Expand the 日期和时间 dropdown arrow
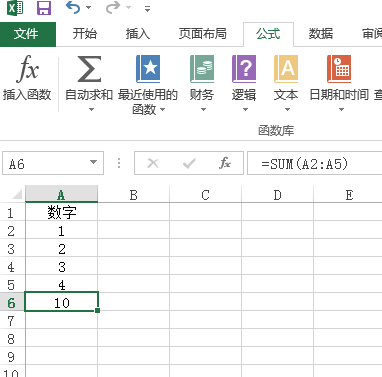Image resolution: width=382 pixels, height=377 pixels. pyautogui.click(x=341, y=109)
